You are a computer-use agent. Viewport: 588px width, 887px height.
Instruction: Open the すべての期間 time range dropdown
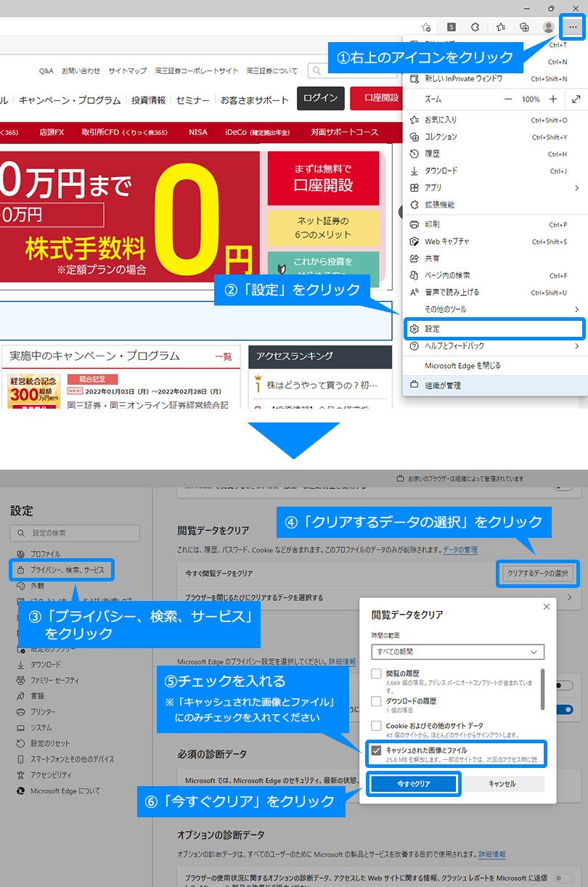(x=457, y=652)
